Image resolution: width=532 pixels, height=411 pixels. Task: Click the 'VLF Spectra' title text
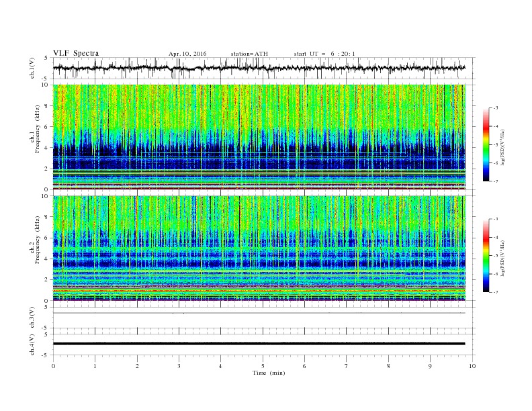coord(76,53)
